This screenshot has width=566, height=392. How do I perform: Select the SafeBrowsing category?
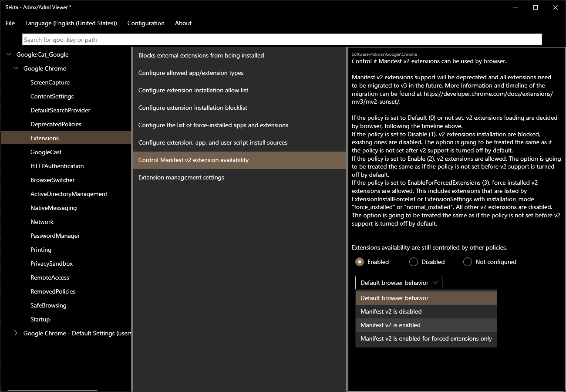pyautogui.click(x=66, y=305)
